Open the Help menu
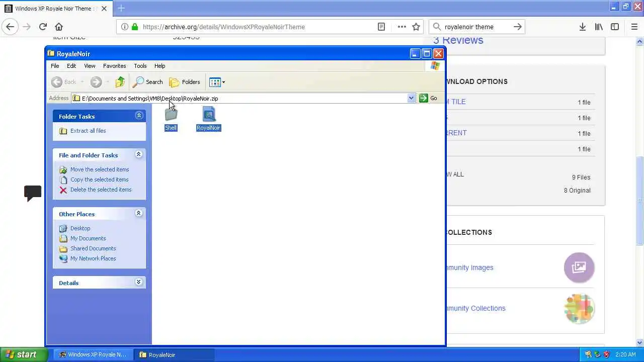 coord(159,66)
